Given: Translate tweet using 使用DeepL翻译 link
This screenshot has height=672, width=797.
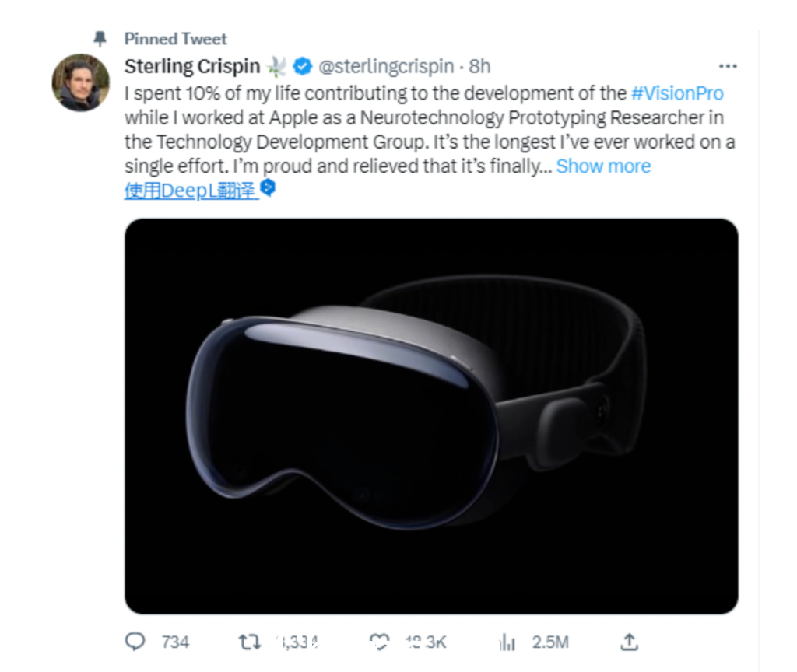Looking at the screenshot, I should point(191,191).
